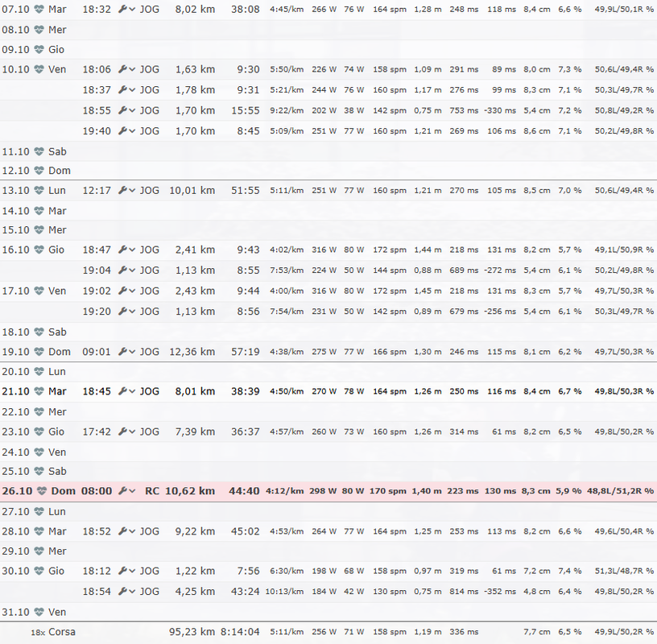Click RC type label on 26.10

click(152, 490)
